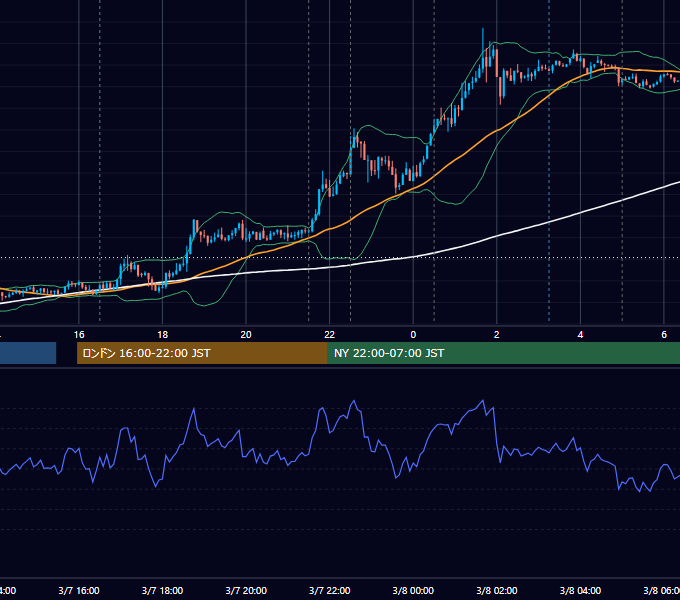Viewport: 680px width, 600px height.
Task: Click the hour label 22 on the upper axis
Action: click(330, 335)
